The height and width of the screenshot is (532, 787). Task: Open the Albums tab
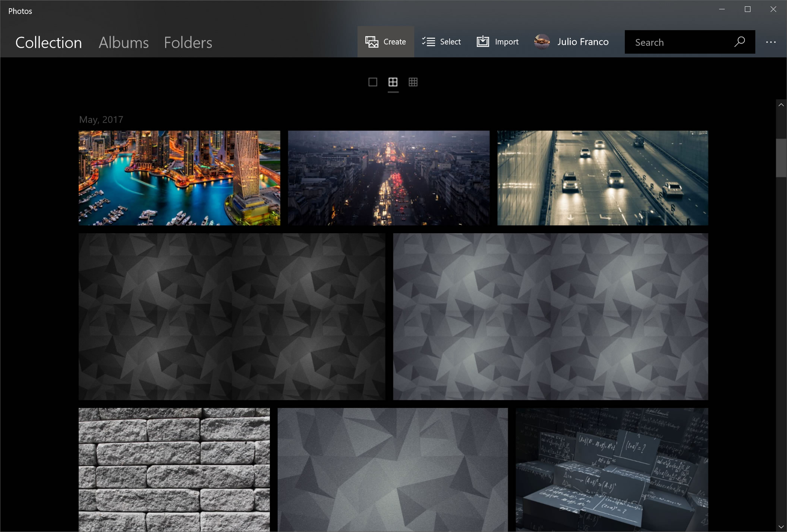(123, 42)
